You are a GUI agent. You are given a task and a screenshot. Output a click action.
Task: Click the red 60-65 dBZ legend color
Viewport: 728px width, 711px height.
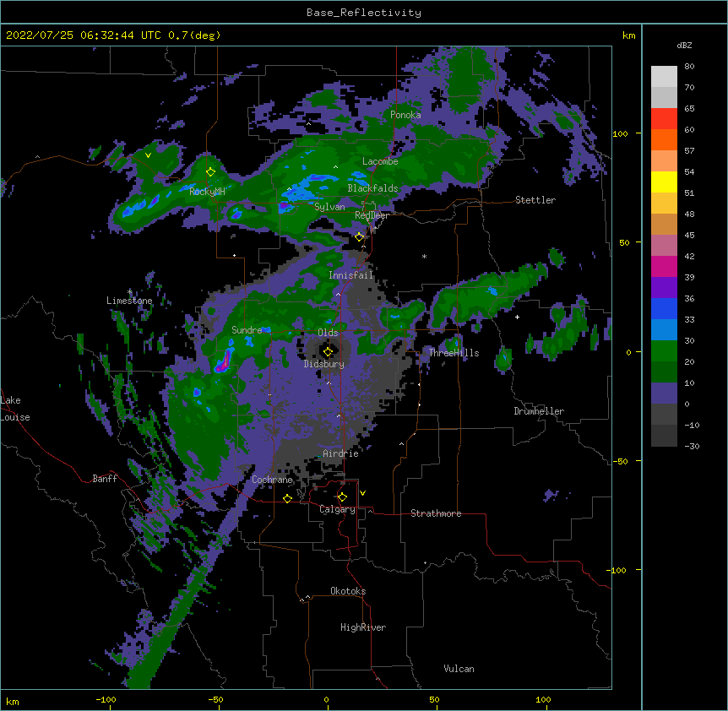tap(664, 119)
